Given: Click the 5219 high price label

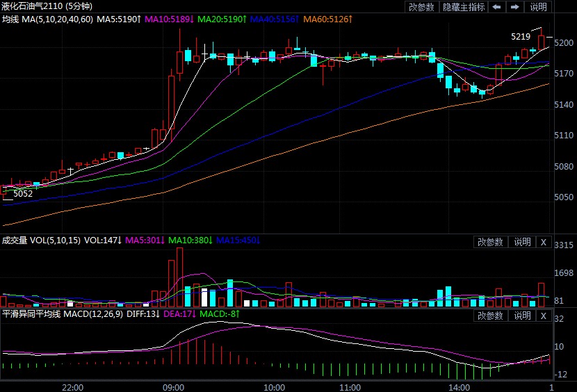Looking at the screenshot, I should [520, 36].
